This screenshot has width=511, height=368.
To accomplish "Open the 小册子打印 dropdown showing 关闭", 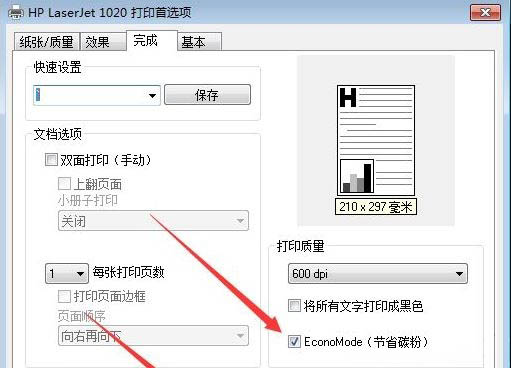I will pyautogui.click(x=153, y=221).
